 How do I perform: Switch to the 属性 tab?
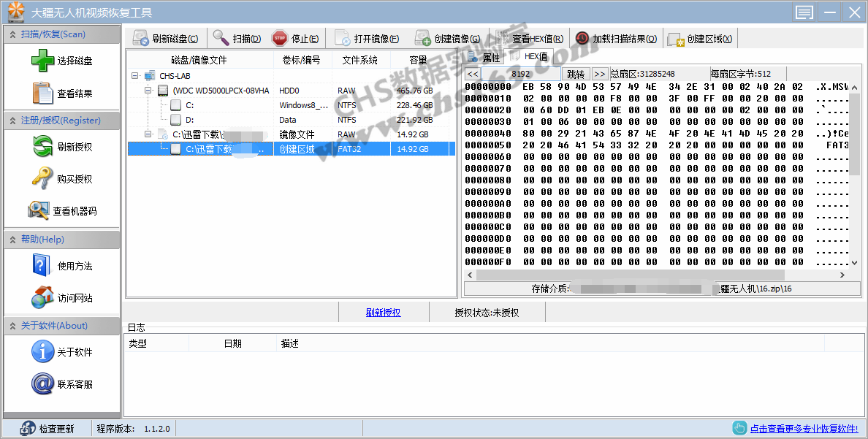(484, 57)
